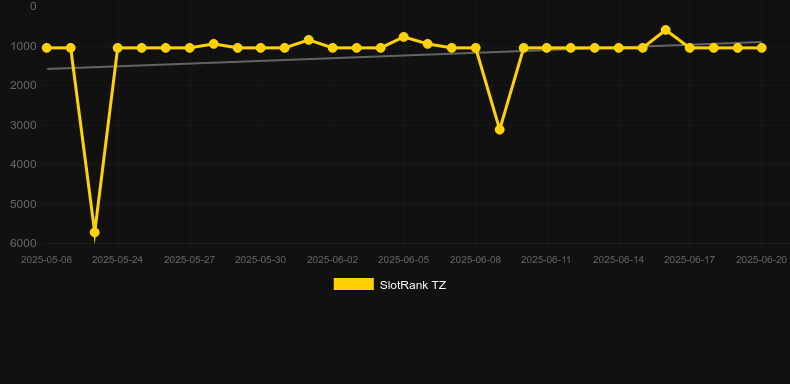
Task: Toggle the SlotRank TZ legend series
Action: coord(389,285)
